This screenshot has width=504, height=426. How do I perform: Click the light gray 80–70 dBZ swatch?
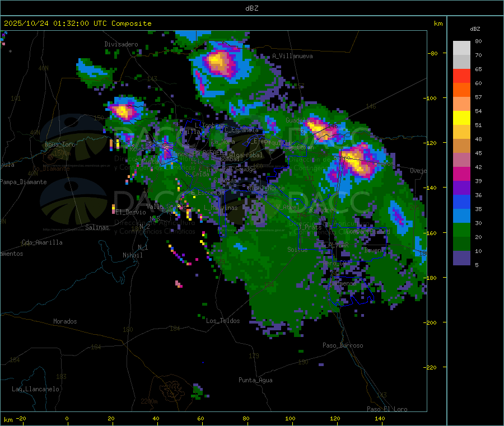coord(461,48)
